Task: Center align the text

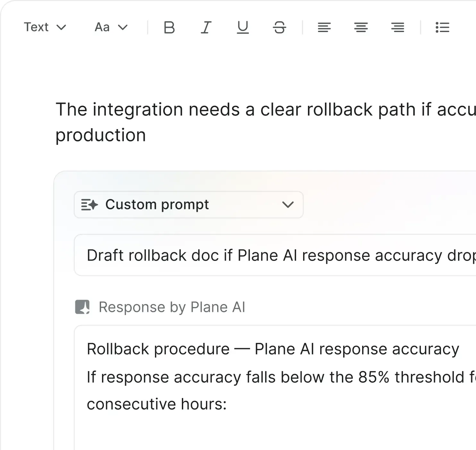Action: [361, 28]
